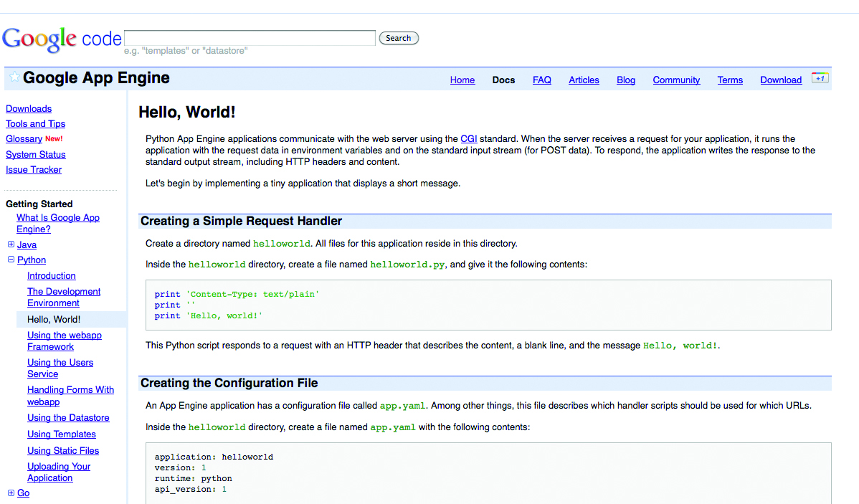Image resolution: width=859 pixels, height=504 pixels.
Task: Click the Creating a Simple Request Handler heading
Action: coord(241,222)
